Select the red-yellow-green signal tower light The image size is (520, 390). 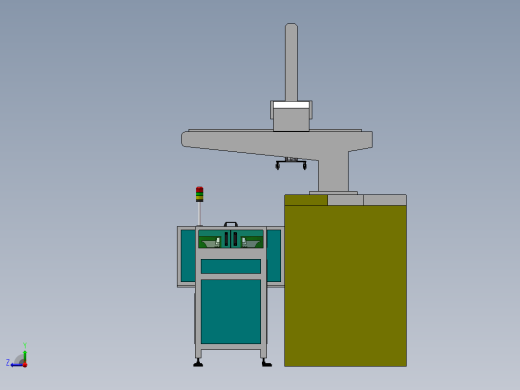click(x=199, y=194)
